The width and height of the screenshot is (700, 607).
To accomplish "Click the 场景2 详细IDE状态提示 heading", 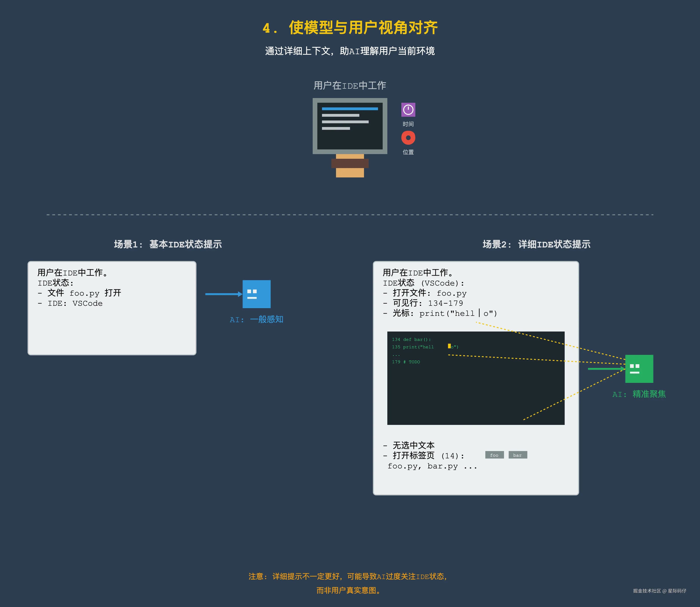I will 536,244.
